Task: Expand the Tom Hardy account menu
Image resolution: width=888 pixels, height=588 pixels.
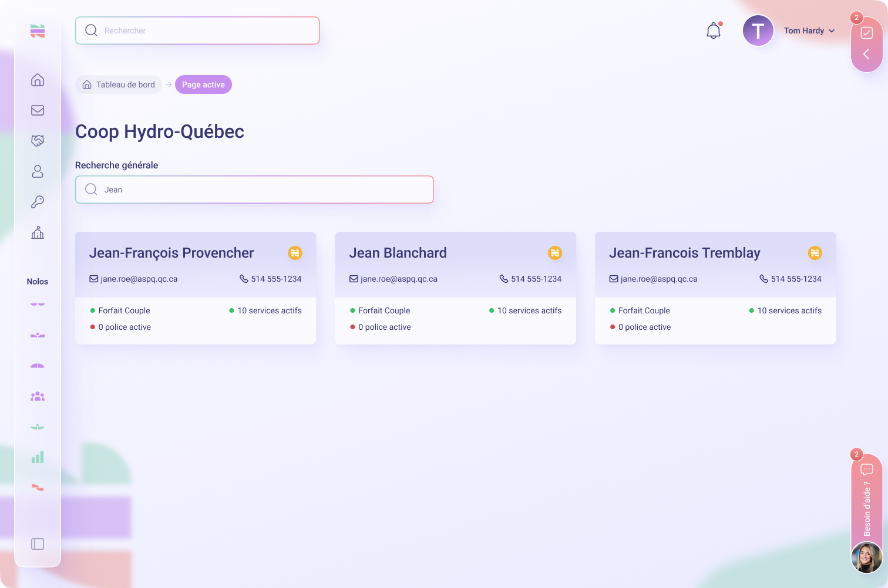Action: pos(809,31)
